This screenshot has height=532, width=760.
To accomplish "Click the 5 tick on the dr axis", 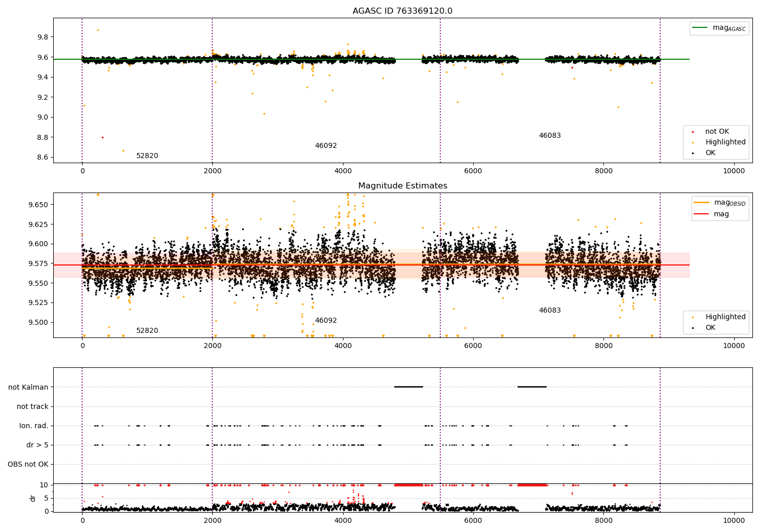I will pos(46,499).
